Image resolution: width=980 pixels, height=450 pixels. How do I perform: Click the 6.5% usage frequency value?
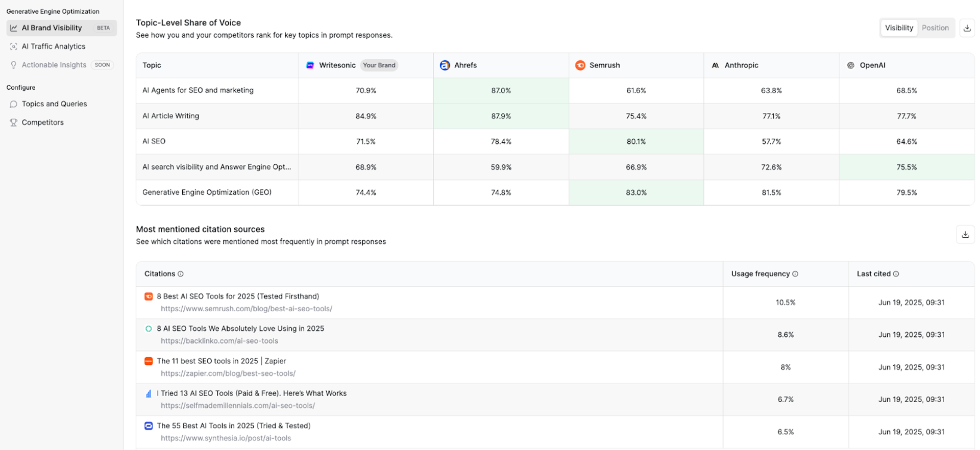(786, 432)
